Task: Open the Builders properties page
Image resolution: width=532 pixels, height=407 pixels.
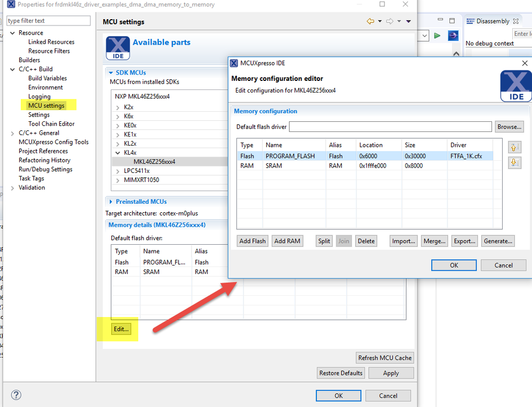Action: 29,60
